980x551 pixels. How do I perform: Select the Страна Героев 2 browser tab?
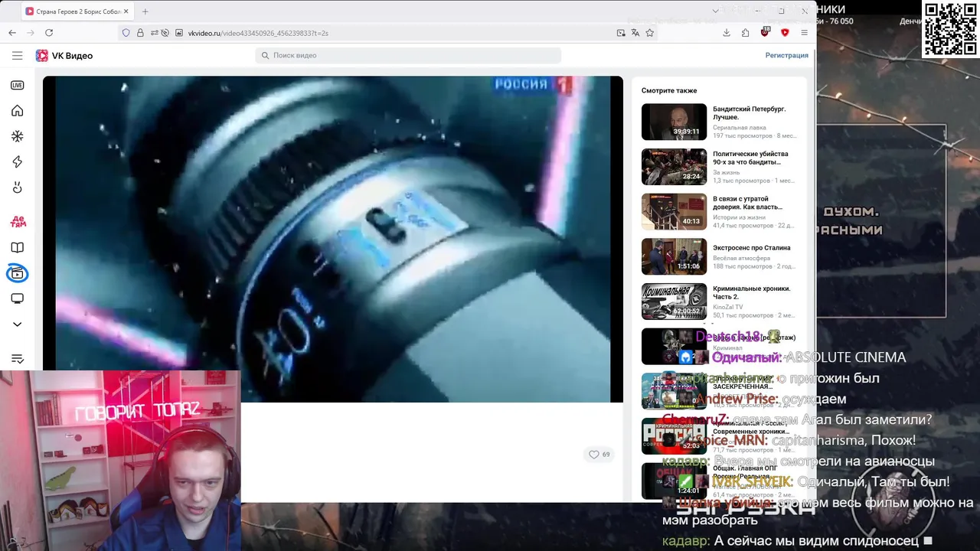coord(77,11)
